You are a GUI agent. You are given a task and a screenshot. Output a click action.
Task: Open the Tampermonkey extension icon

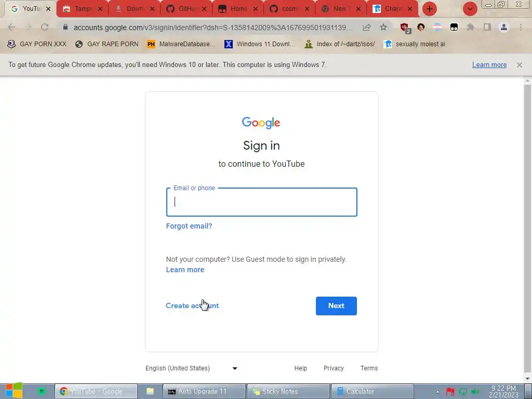point(454,28)
